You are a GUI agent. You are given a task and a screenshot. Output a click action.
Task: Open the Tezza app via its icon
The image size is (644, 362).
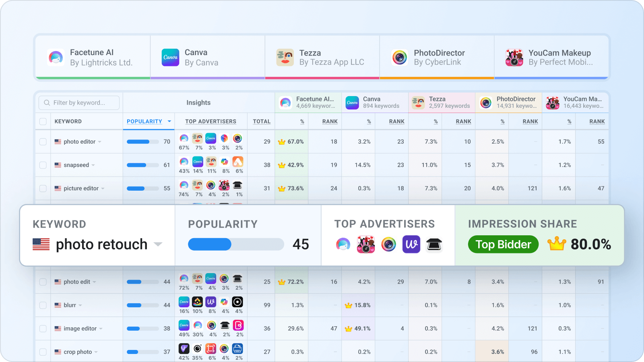point(285,57)
